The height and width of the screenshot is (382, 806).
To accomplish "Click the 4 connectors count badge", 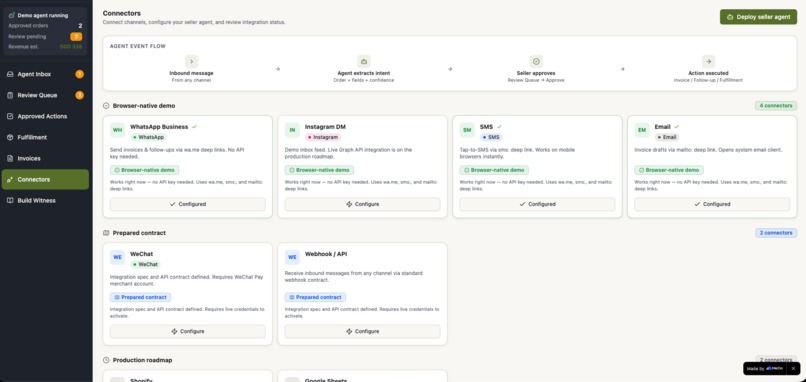I will click(776, 106).
